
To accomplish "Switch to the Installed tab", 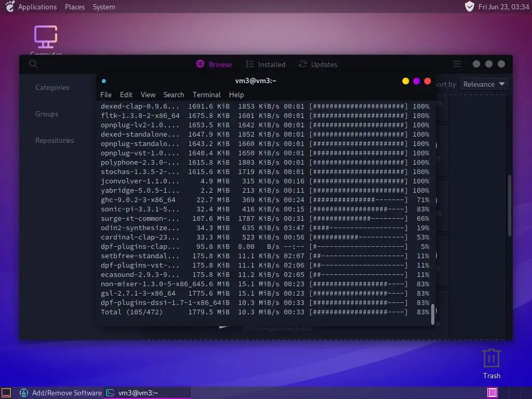I will click(x=266, y=64).
